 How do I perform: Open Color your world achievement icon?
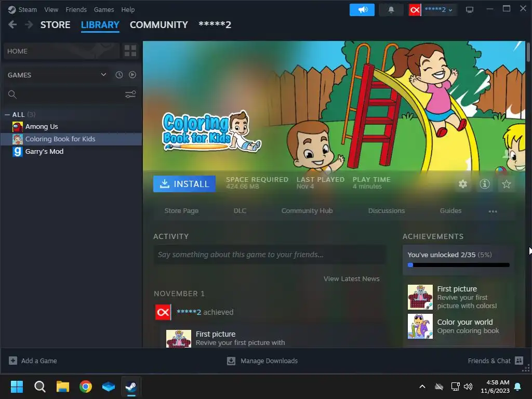pos(420,326)
